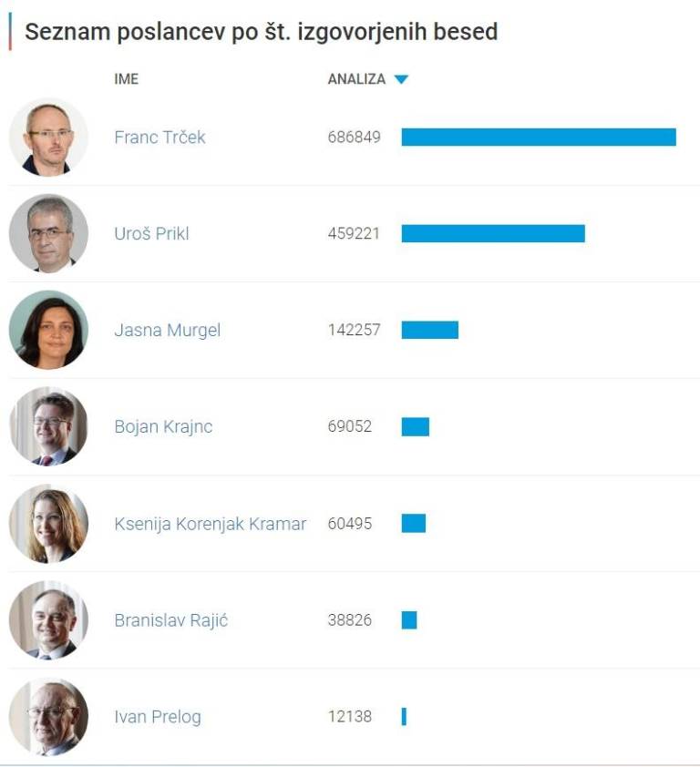Open Uroš Prikl's name link
The width and height of the screenshot is (700, 767).
(151, 234)
